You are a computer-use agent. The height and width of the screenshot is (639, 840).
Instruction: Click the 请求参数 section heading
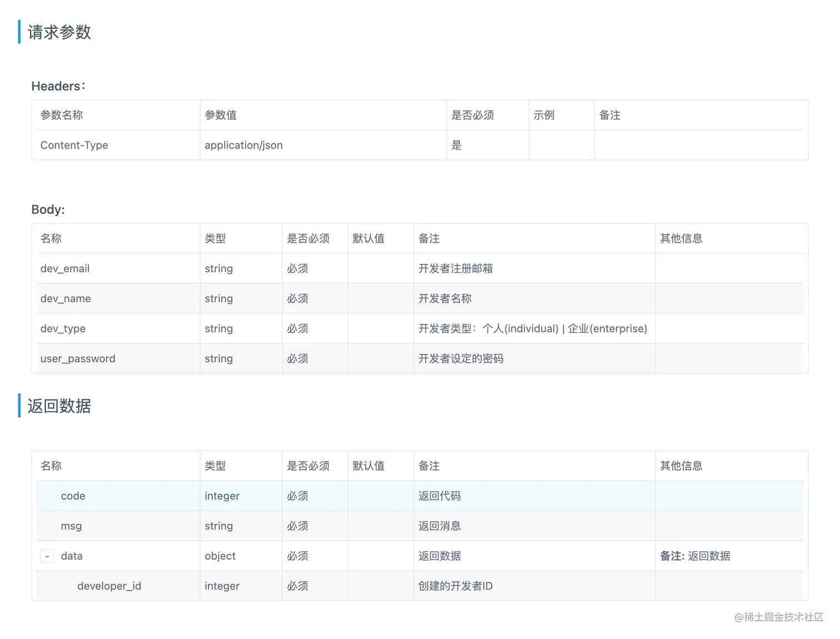pyautogui.click(x=59, y=32)
